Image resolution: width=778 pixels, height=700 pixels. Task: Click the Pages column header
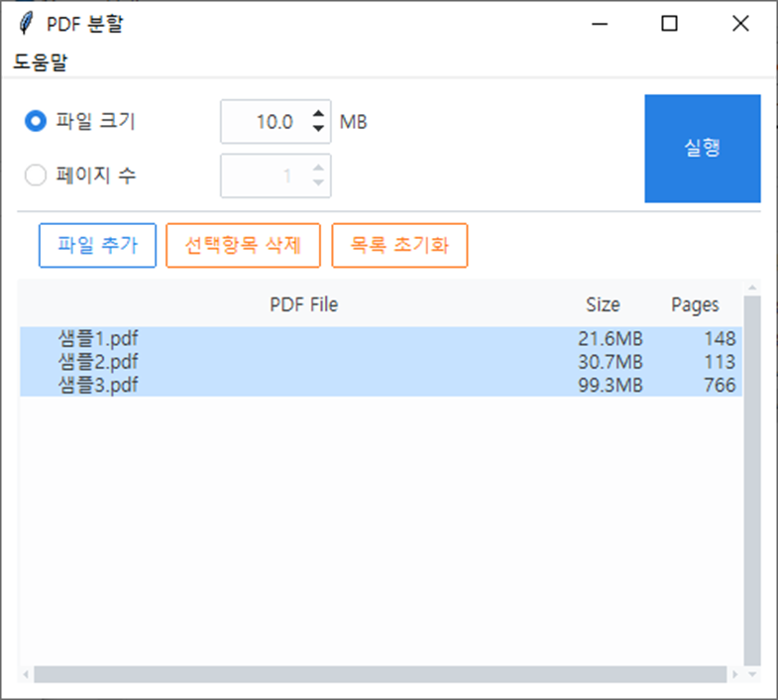(x=695, y=304)
